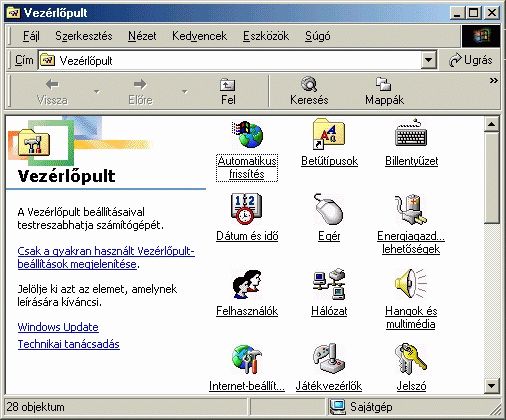Image resolution: width=506 pixels, height=420 pixels.
Task: Open the Hálózat network icon
Action: 329,284
